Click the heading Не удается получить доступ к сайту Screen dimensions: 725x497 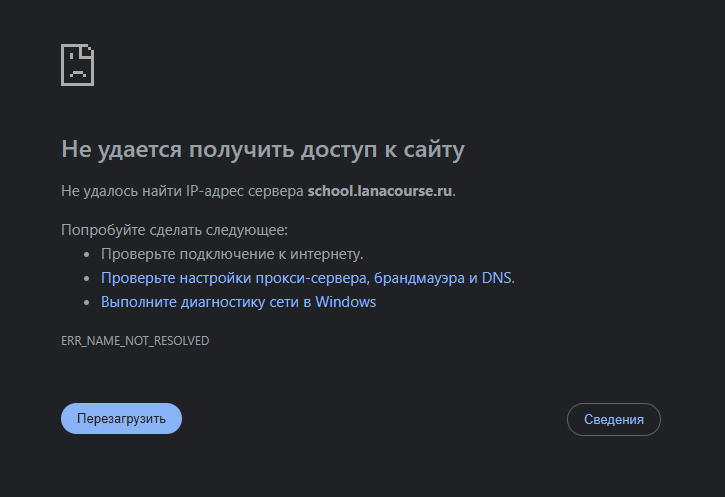pos(263,150)
